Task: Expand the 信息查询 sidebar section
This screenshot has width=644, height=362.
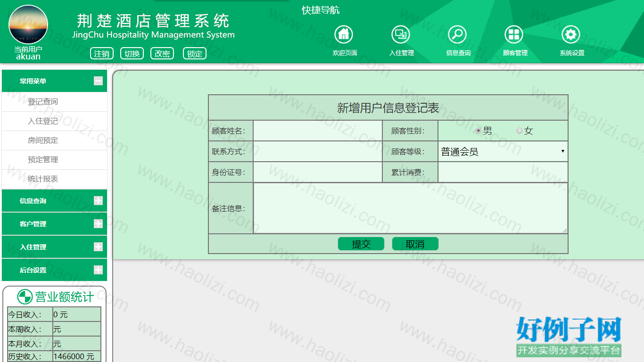Action: click(98, 201)
